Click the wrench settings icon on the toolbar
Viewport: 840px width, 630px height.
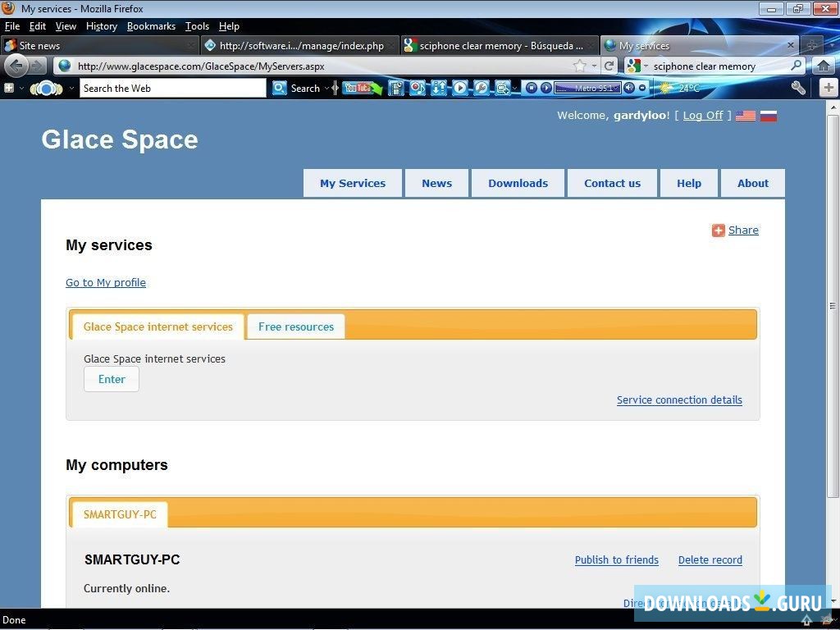tap(797, 88)
